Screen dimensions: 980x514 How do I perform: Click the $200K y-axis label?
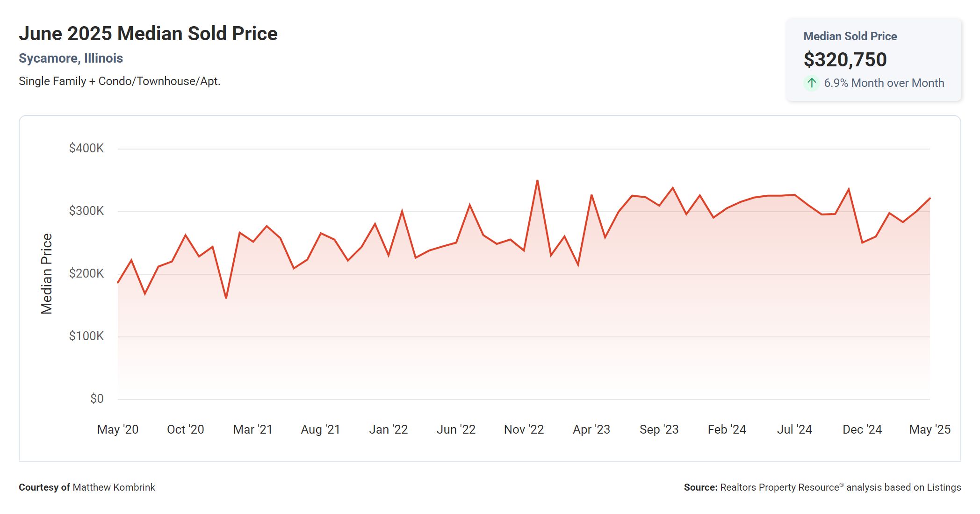[x=86, y=273]
